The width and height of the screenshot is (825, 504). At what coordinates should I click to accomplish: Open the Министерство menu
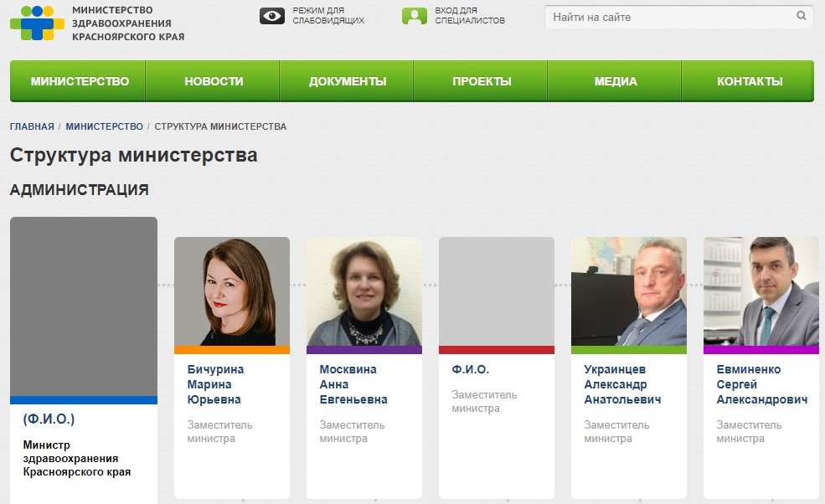78,81
